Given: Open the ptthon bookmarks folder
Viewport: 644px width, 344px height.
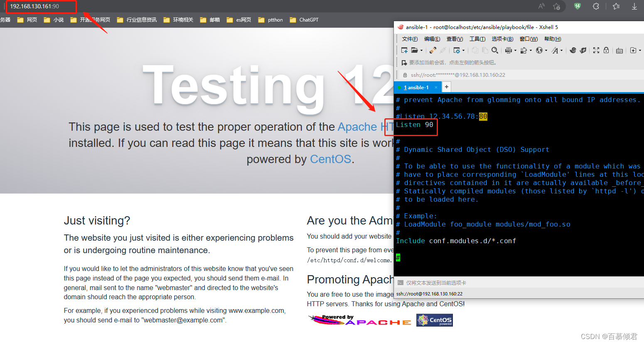Looking at the screenshot, I should click(270, 20).
